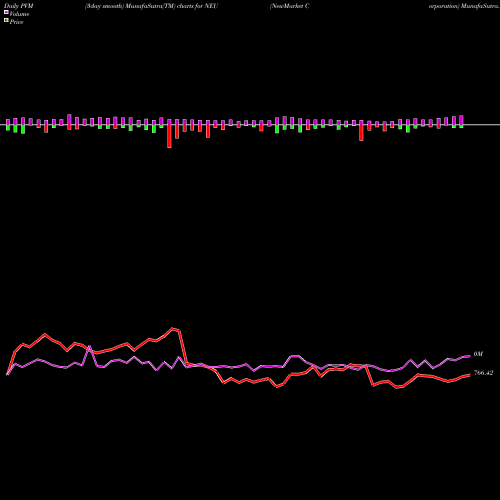Click the '(NewMarket C' header text
This screenshot has width=500, height=500.
(290, 6)
